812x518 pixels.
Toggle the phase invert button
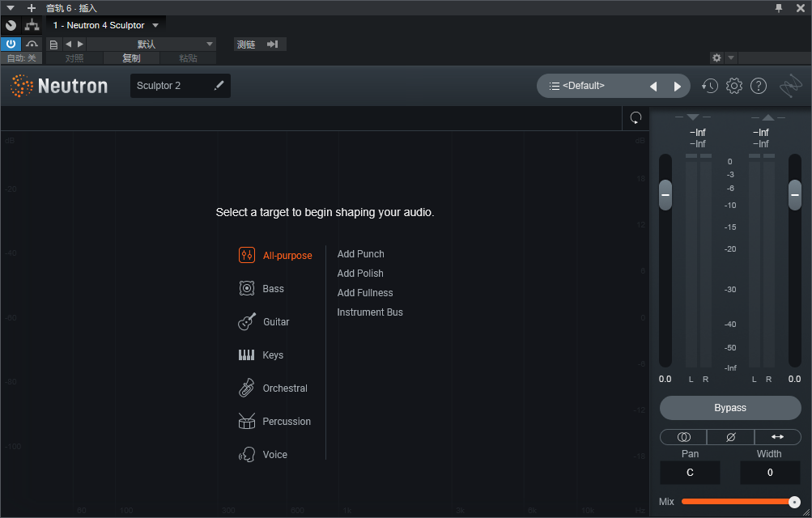coord(731,437)
